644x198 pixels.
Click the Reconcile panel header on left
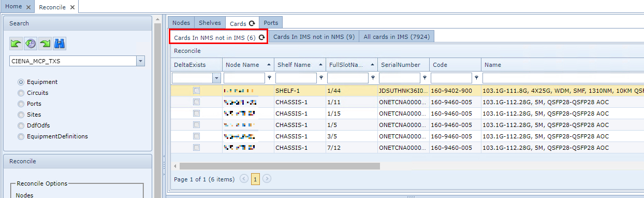[78, 161]
